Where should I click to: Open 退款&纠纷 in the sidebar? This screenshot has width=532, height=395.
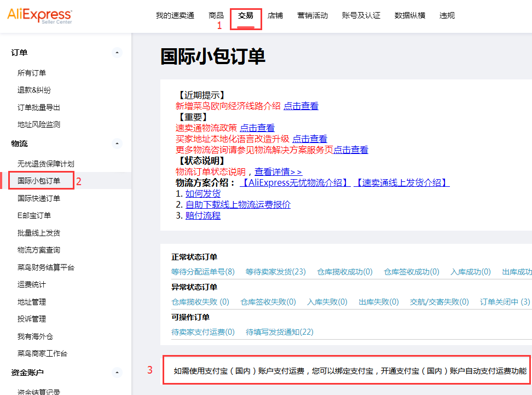34,90
